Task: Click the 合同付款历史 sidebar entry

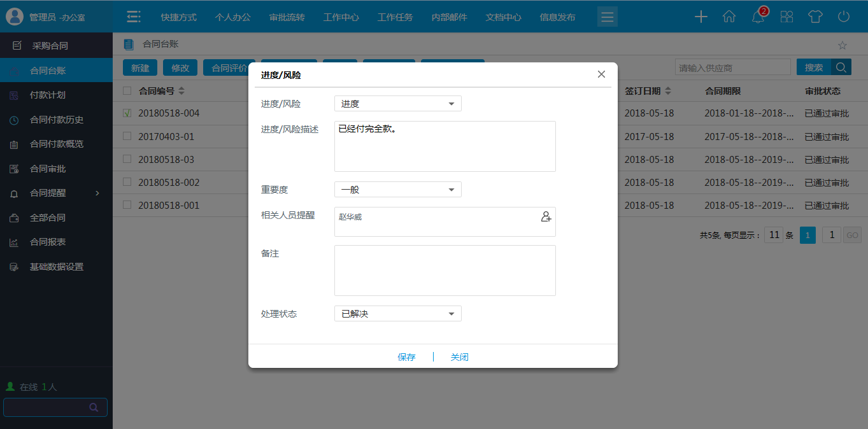Action: click(x=55, y=119)
